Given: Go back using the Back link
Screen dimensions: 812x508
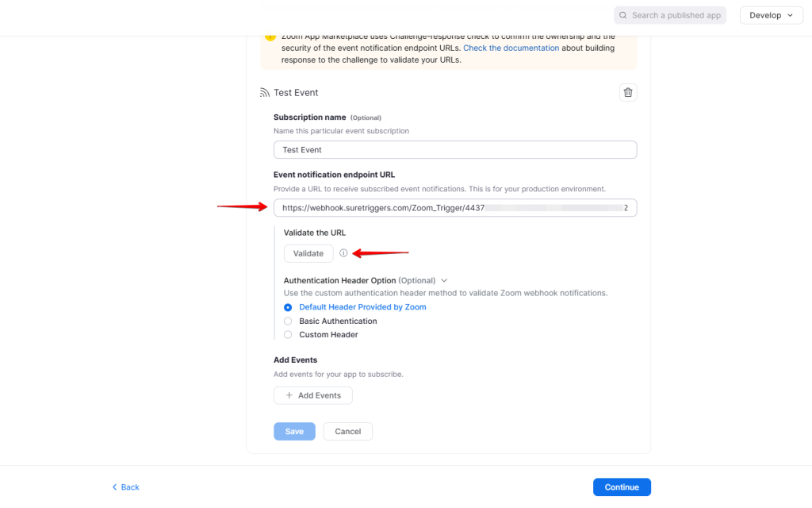Looking at the screenshot, I should click(x=130, y=487).
